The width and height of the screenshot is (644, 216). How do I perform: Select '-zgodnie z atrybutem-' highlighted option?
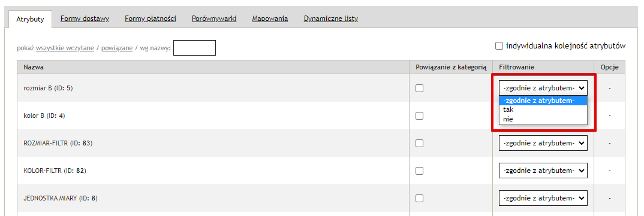point(543,101)
